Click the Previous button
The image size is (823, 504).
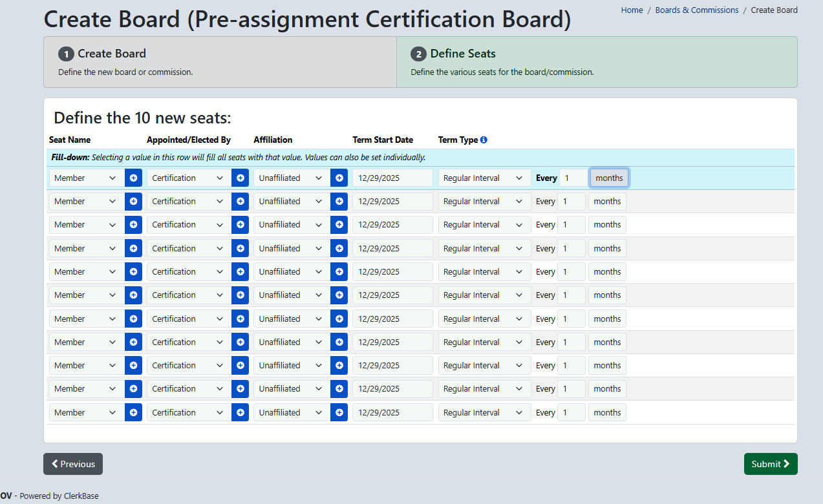pos(73,464)
